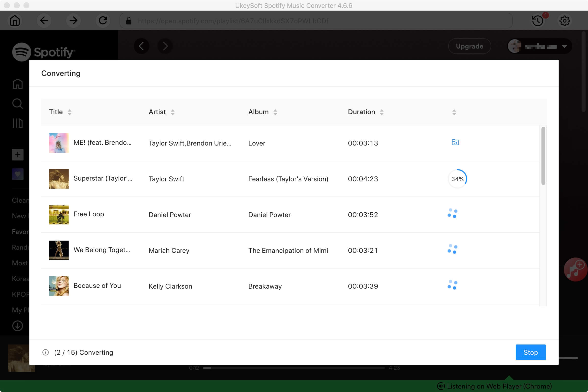Screen dimensions: 588x392
Task: Click the user account dropdown menu
Action: (539, 46)
